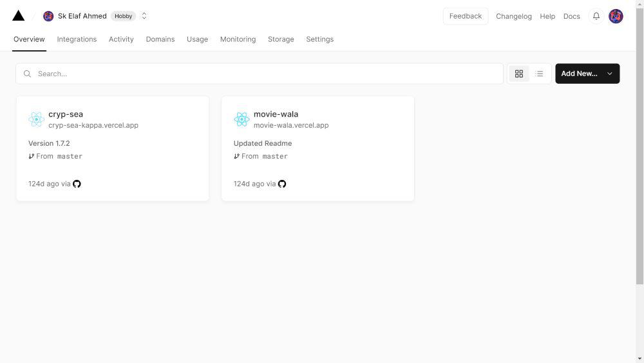The image size is (644, 363).
Task: Click 124d ago on the movie-wala card
Action: click(248, 184)
